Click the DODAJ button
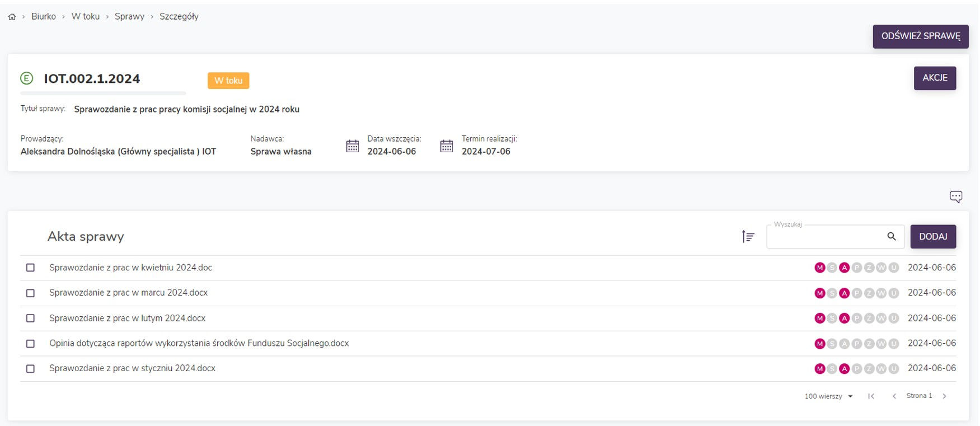980x426 pixels. click(933, 236)
